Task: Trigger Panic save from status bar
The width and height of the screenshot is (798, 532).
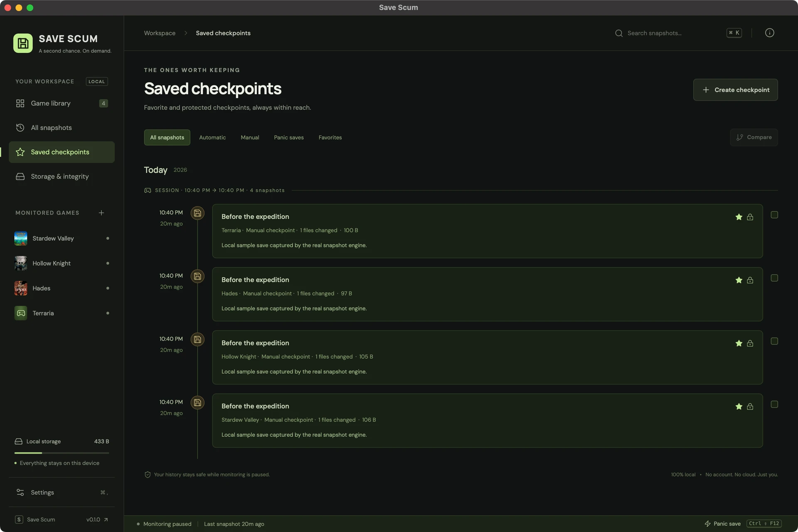Action: pyautogui.click(x=743, y=524)
